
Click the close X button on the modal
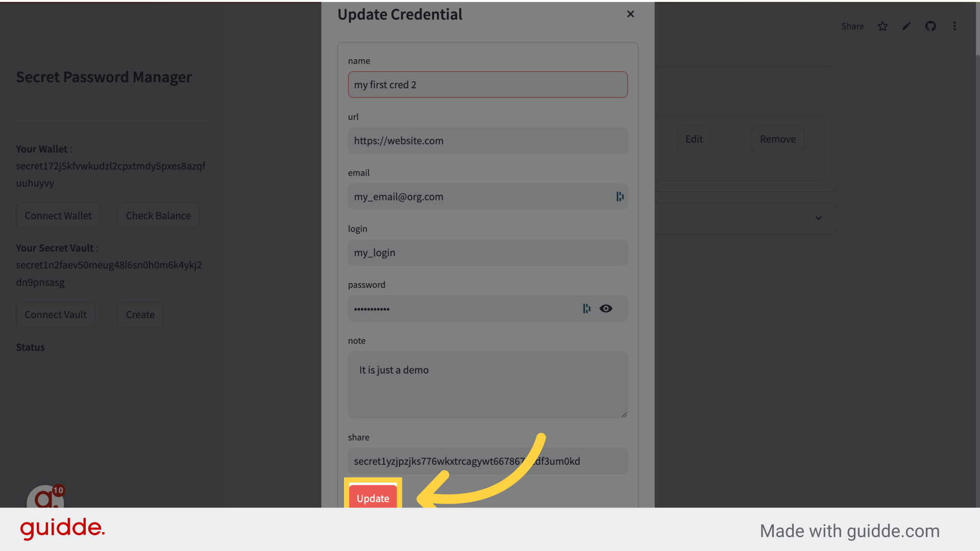coord(631,14)
